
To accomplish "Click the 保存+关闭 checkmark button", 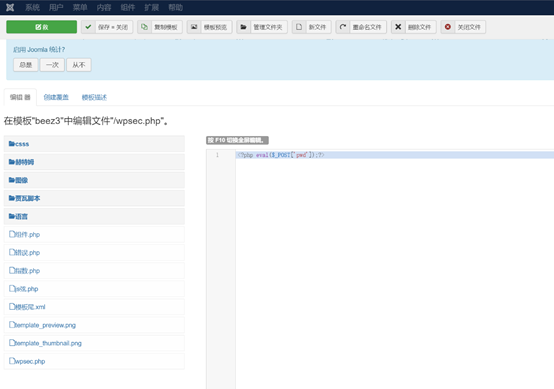I will point(107,27).
